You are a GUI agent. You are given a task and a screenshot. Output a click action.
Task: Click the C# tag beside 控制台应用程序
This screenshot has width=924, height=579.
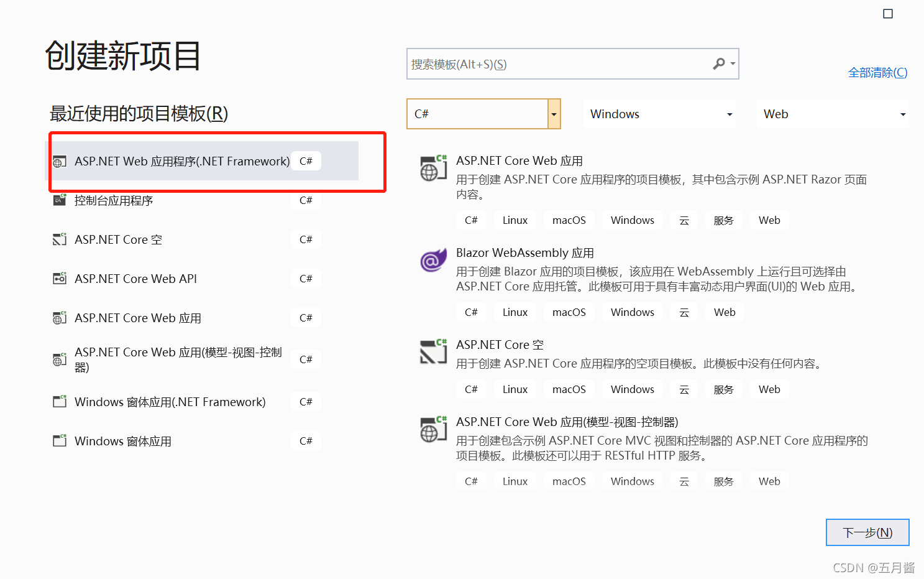pyautogui.click(x=306, y=200)
